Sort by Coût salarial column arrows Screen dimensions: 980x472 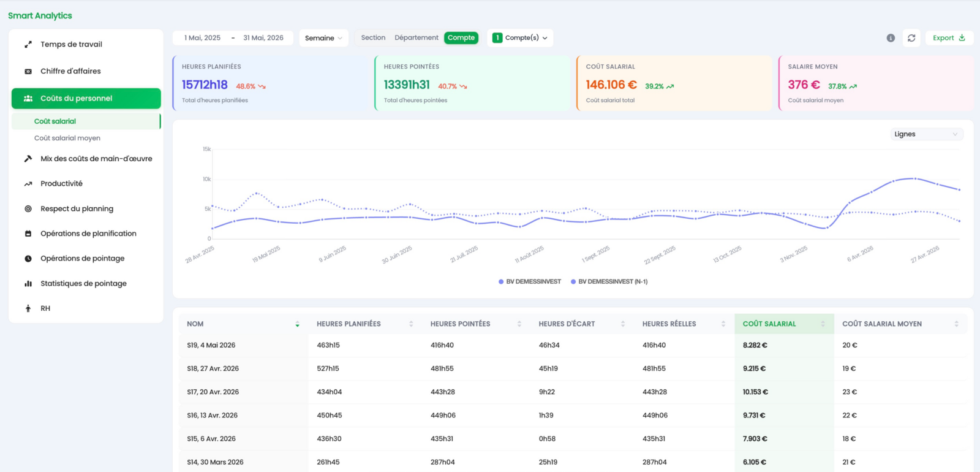pyautogui.click(x=823, y=324)
